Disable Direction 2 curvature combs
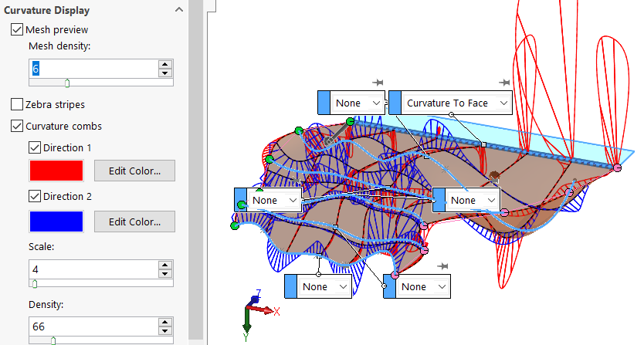The image size is (644, 345). click(x=35, y=196)
